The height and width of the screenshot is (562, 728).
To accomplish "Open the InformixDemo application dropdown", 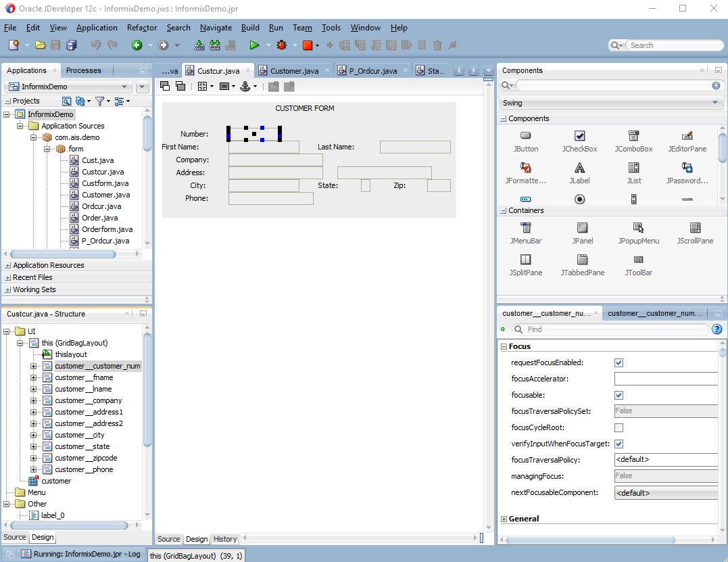I will [x=68, y=87].
